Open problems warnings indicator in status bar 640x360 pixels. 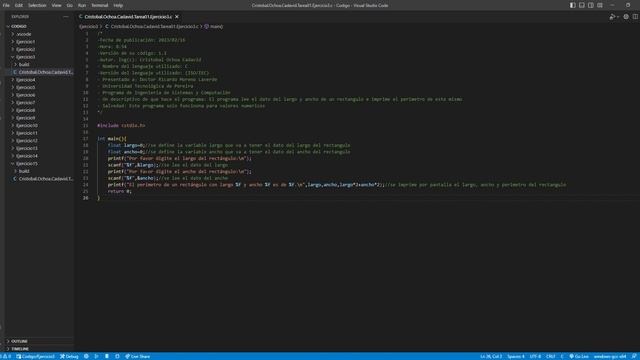click(6, 356)
